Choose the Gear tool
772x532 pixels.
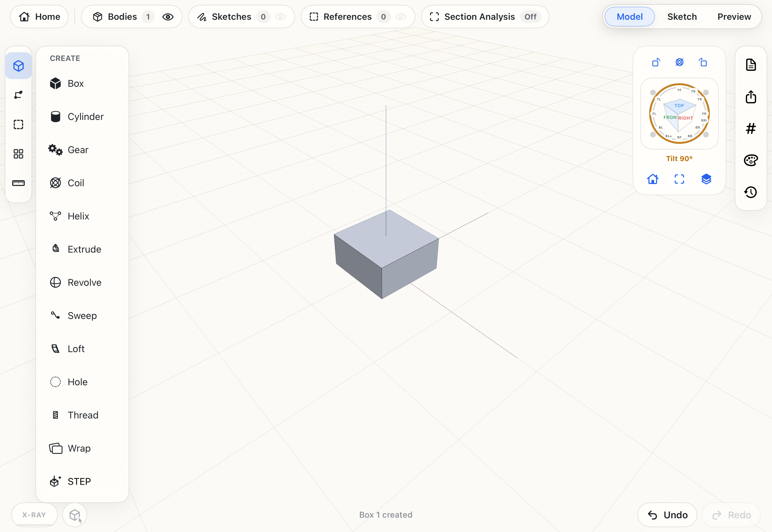pyautogui.click(x=82, y=150)
